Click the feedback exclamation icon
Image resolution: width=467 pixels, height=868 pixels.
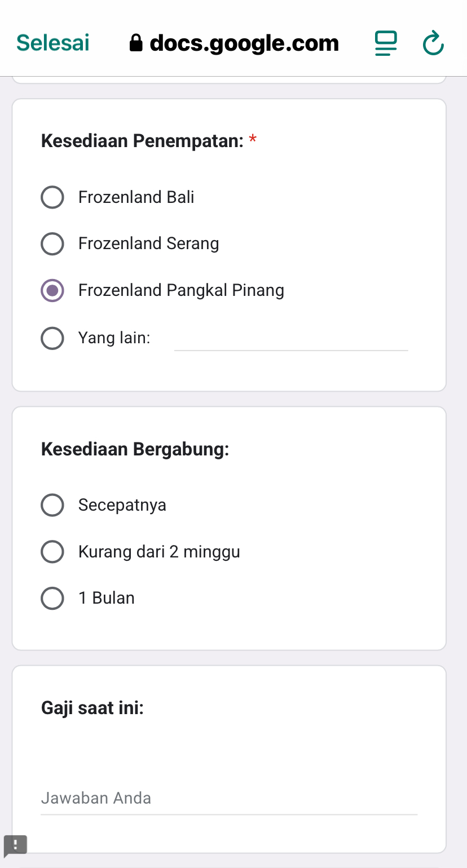15,844
